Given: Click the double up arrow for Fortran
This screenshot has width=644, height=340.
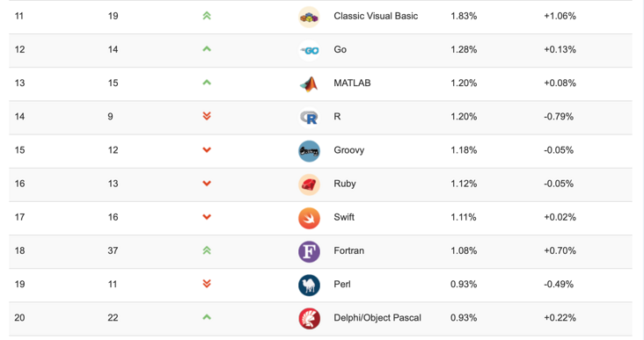Looking at the screenshot, I should tap(207, 250).
